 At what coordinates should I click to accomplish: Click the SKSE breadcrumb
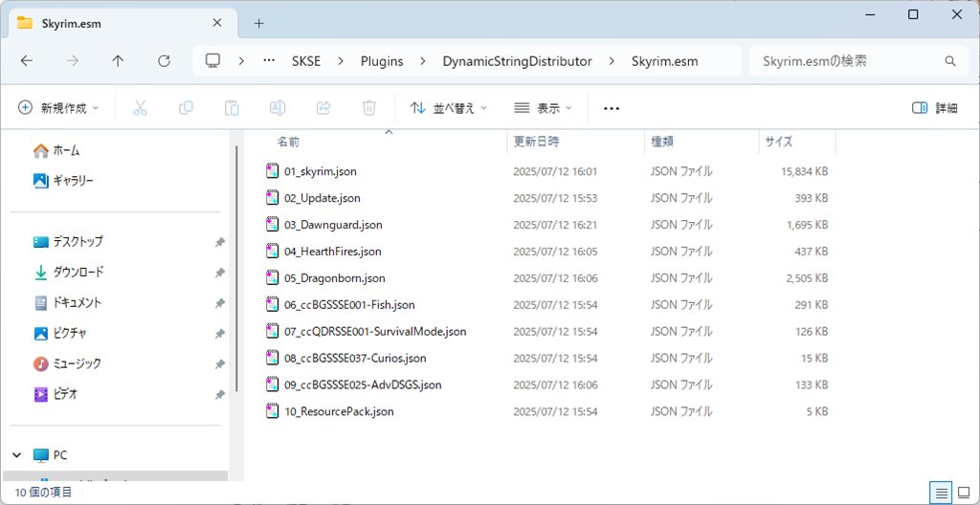click(306, 61)
